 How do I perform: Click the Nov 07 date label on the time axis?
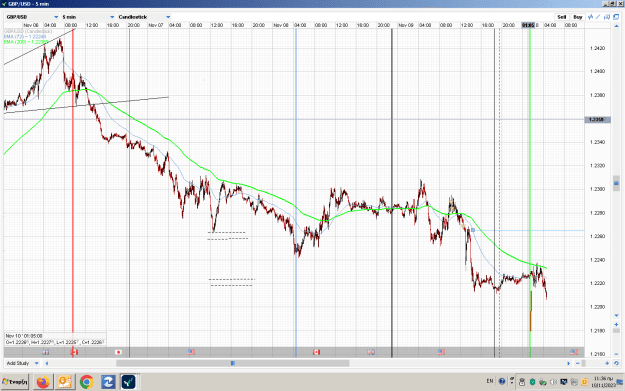156,25
